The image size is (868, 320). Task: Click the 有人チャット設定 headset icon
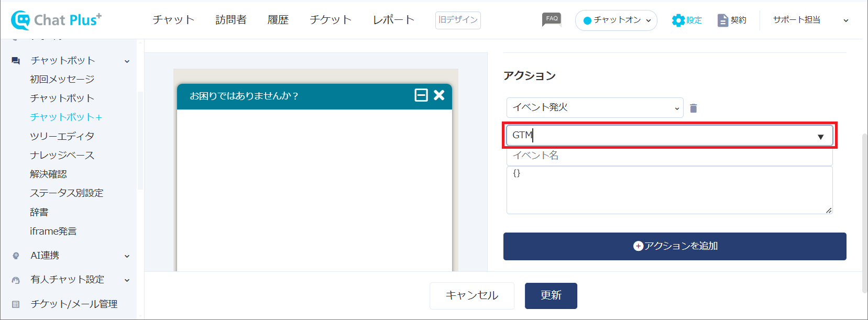point(16,280)
